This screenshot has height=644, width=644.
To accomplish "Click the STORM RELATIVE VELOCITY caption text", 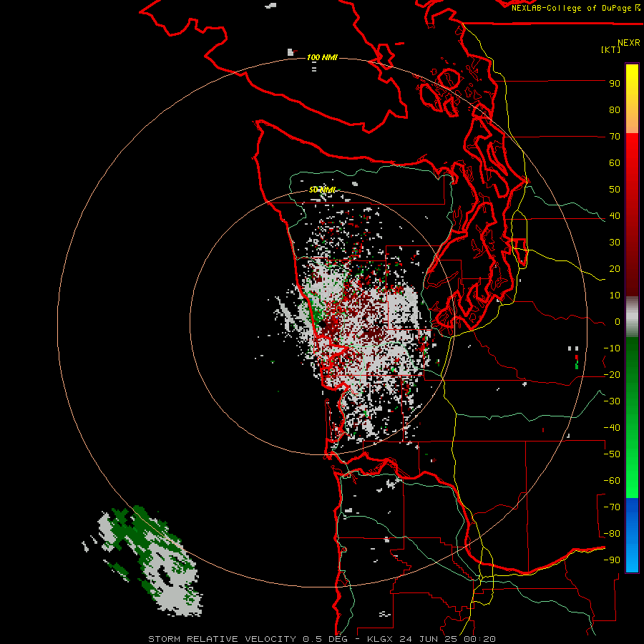I will [x=223, y=639].
